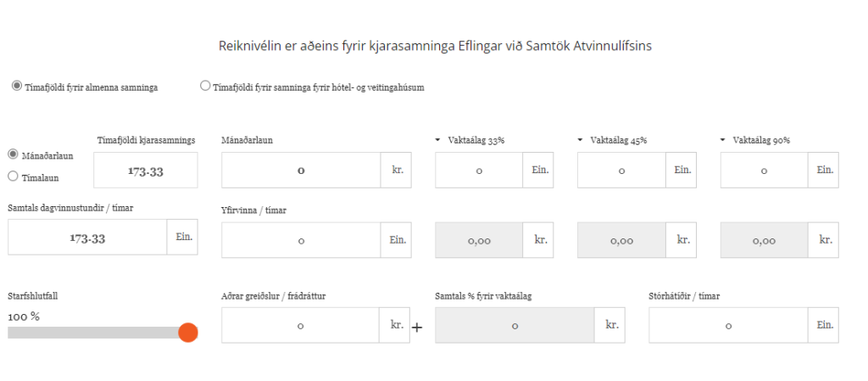
Task: Click the Vaktaálag 90% units input
Action: click(764, 171)
